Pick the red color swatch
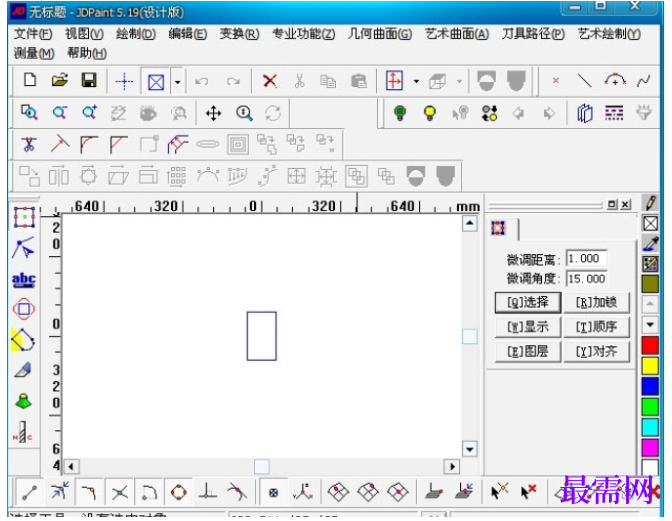672x521 pixels. [x=650, y=345]
